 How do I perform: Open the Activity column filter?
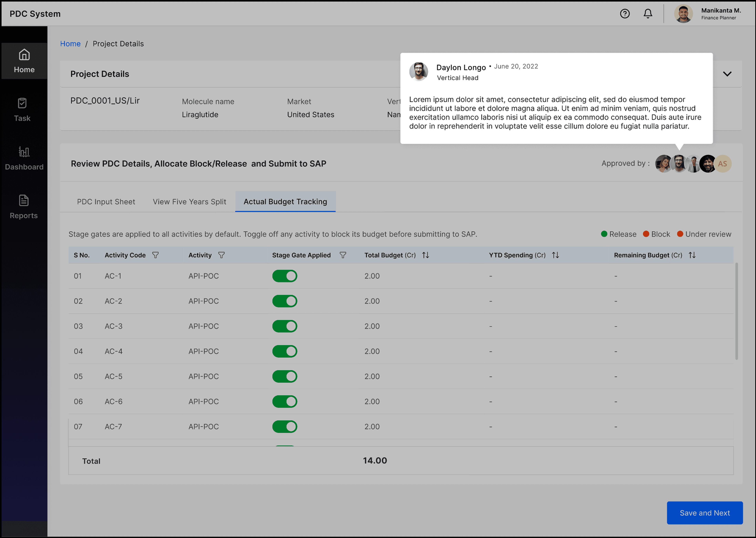(x=221, y=255)
